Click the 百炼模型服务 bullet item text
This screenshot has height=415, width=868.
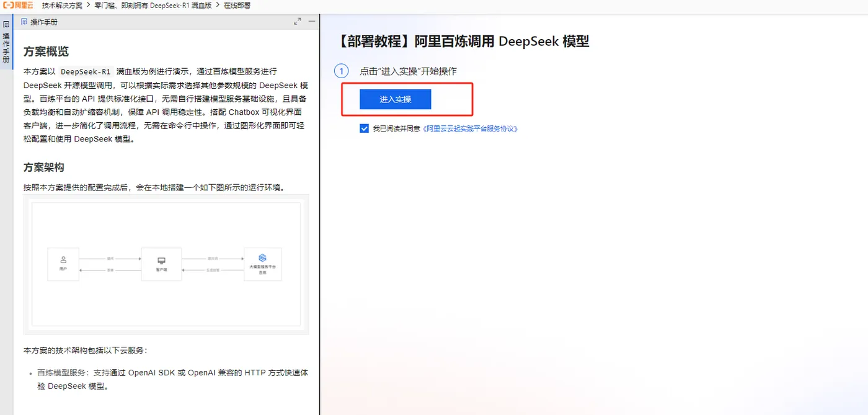(x=173, y=379)
